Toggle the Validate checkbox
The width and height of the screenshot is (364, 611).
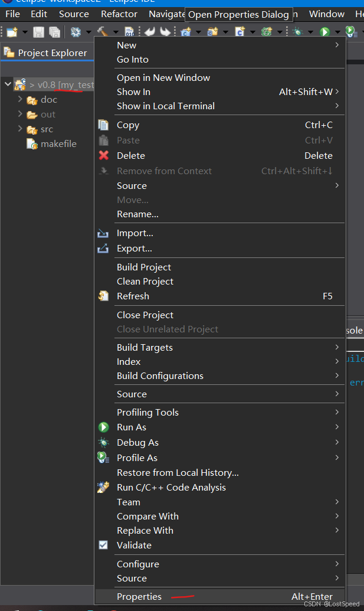coord(103,545)
